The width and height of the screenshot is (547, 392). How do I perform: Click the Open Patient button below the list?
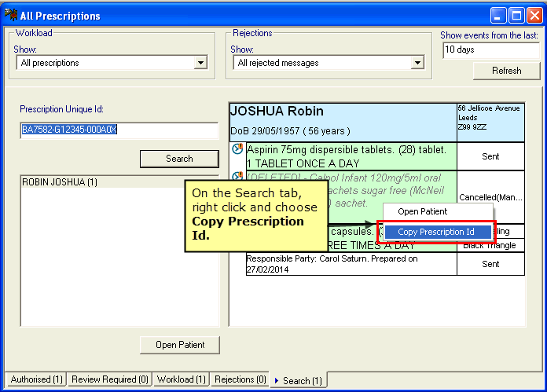coord(179,345)
